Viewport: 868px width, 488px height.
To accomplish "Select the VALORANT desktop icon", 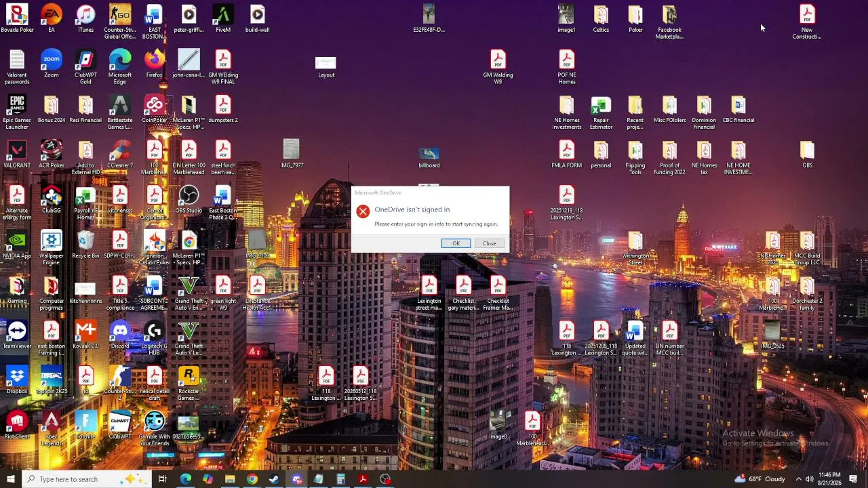I will 17,155.
